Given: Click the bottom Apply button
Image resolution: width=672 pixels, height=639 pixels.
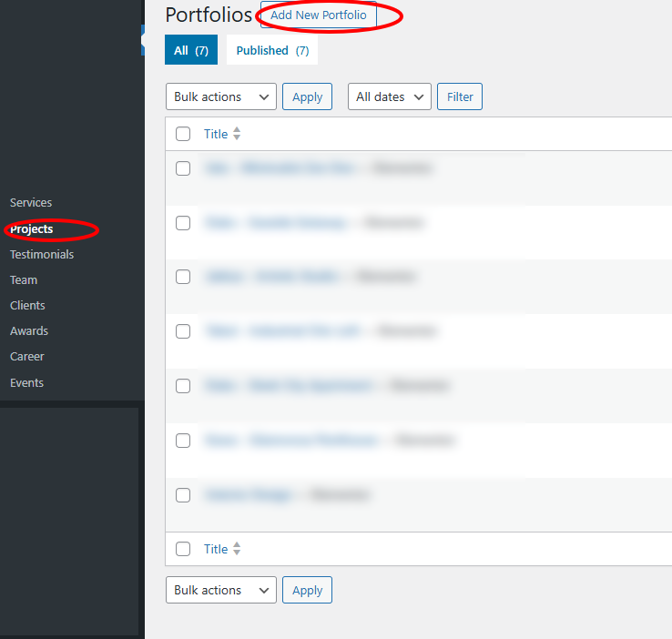Looking at the screenshot, I should click(x=307, y=590).
